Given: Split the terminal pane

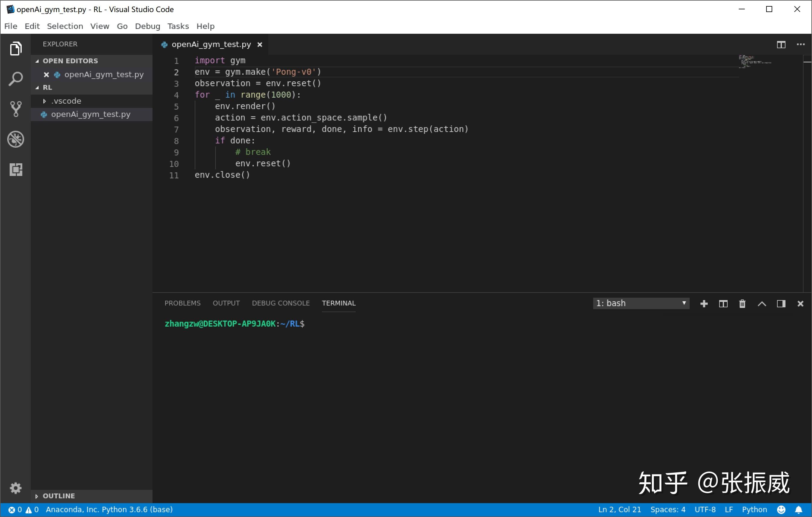Looking at the screenshot, I should click(x=723, y=304).
